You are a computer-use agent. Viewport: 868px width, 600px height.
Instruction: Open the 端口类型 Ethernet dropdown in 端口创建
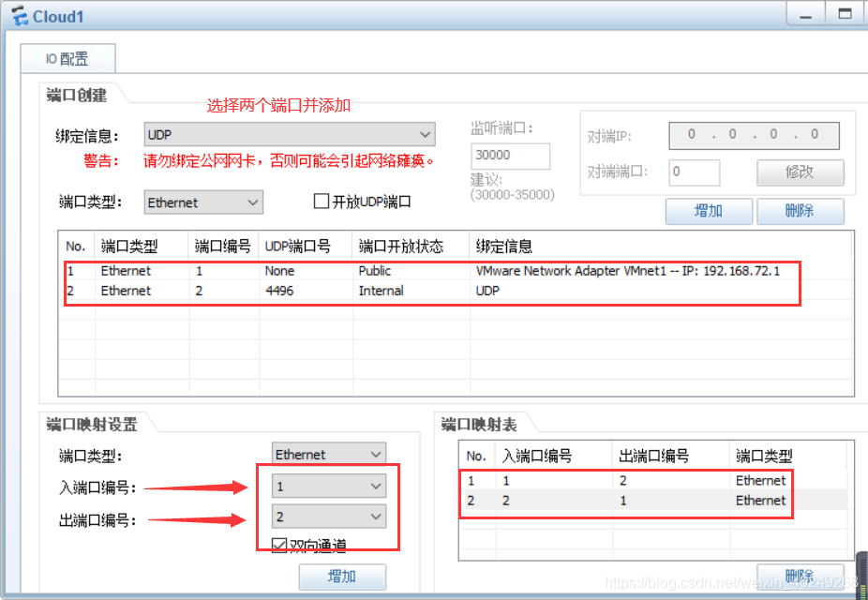203,202
